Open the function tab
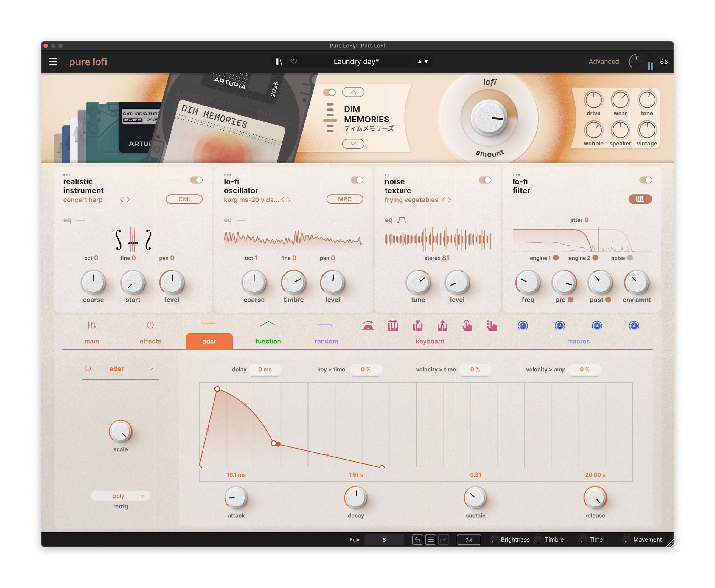The height and width of the screenshot is (588, 715). (268, 341)
